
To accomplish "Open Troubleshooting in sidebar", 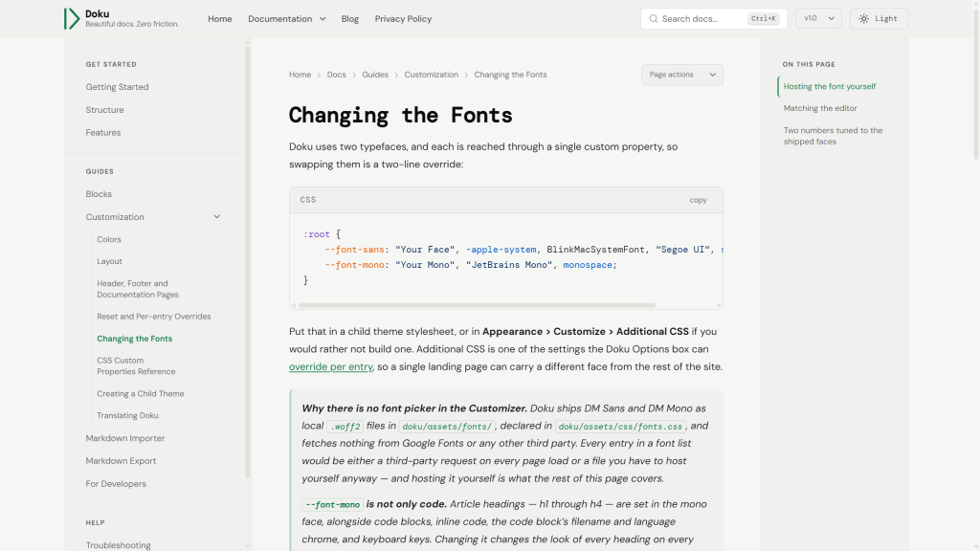I will 118,545.
